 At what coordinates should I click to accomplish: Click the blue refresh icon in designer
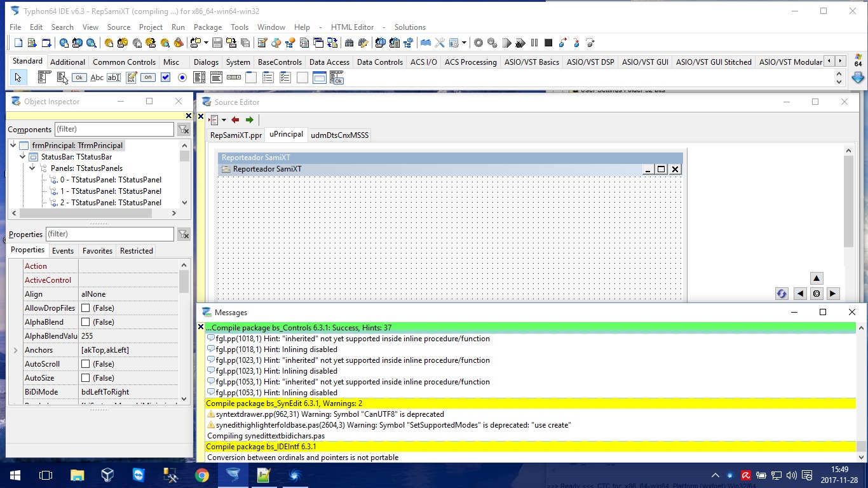[x=782, y=294]
